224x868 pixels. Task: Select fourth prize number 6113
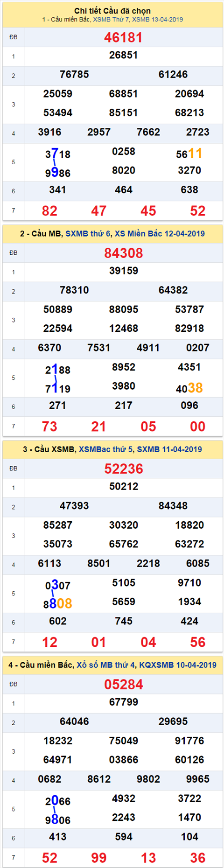[x=49, y=563]
